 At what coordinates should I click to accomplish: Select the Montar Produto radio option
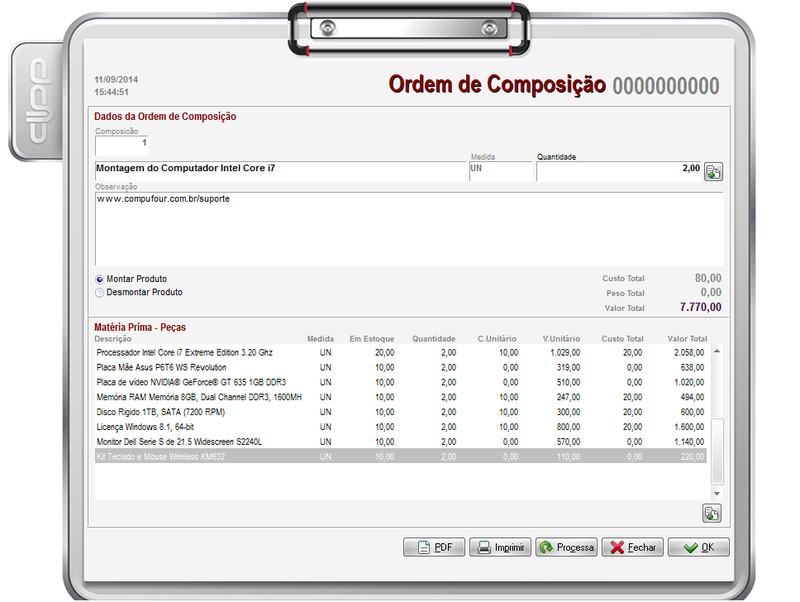tap(100, 279)
